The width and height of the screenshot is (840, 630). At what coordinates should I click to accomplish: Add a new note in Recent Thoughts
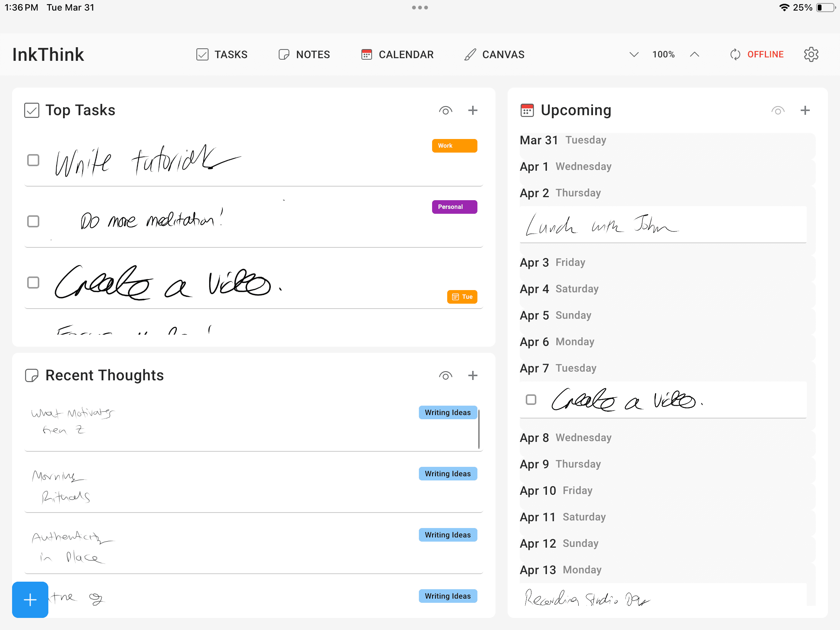(x=472, y=375)
